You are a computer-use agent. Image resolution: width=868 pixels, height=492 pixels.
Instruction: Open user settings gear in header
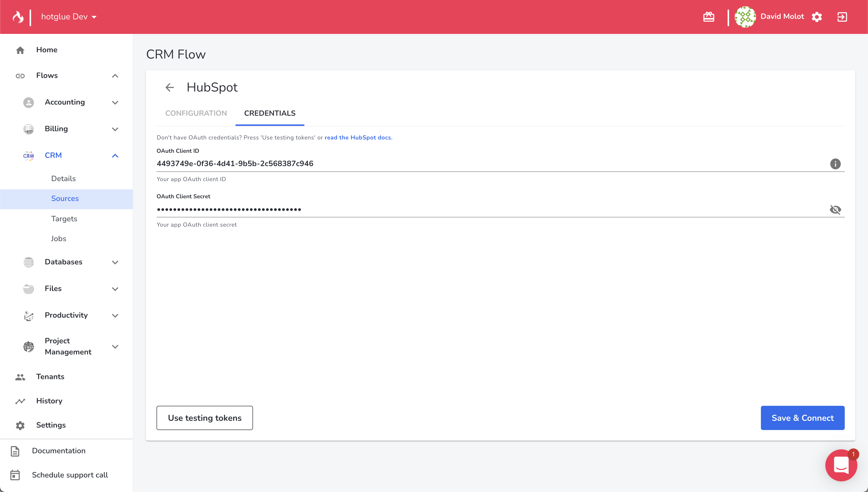coord(817,16)
